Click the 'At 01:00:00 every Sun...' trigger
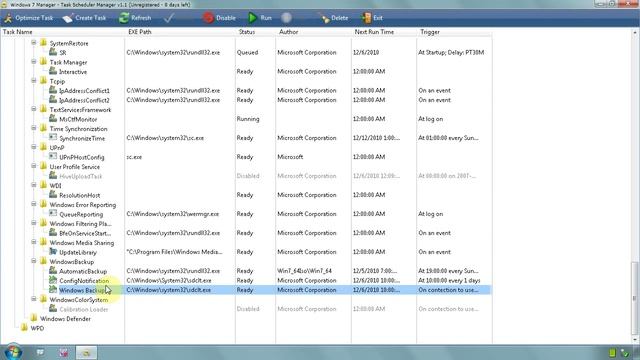The image size is (640, 360). click(x=448, y=138)
